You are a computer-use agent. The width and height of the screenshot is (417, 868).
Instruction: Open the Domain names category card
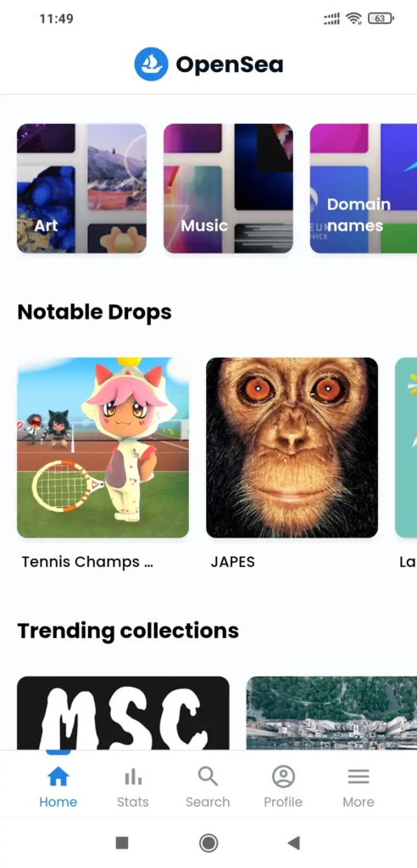[364, 188]
